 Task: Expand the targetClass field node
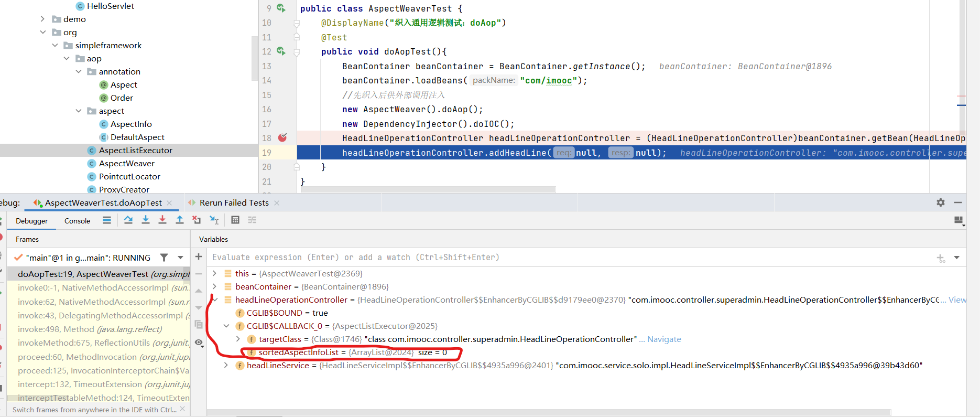[238, 339]
